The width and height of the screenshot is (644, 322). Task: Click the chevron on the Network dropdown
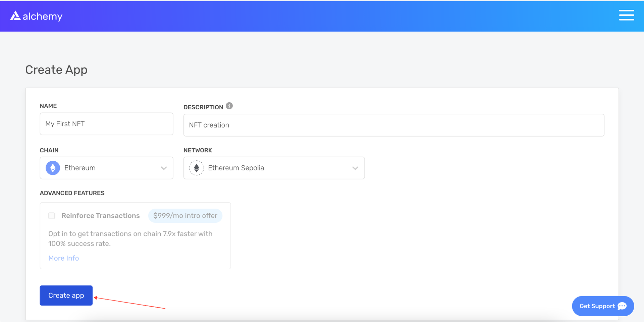pyautogui.click(x=355, y=168)
